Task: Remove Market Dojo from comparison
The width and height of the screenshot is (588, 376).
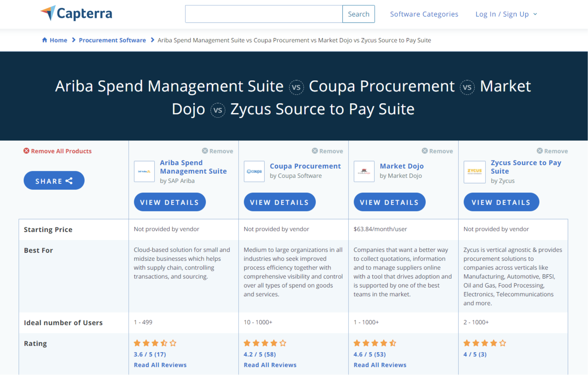Action: (437, 151)
